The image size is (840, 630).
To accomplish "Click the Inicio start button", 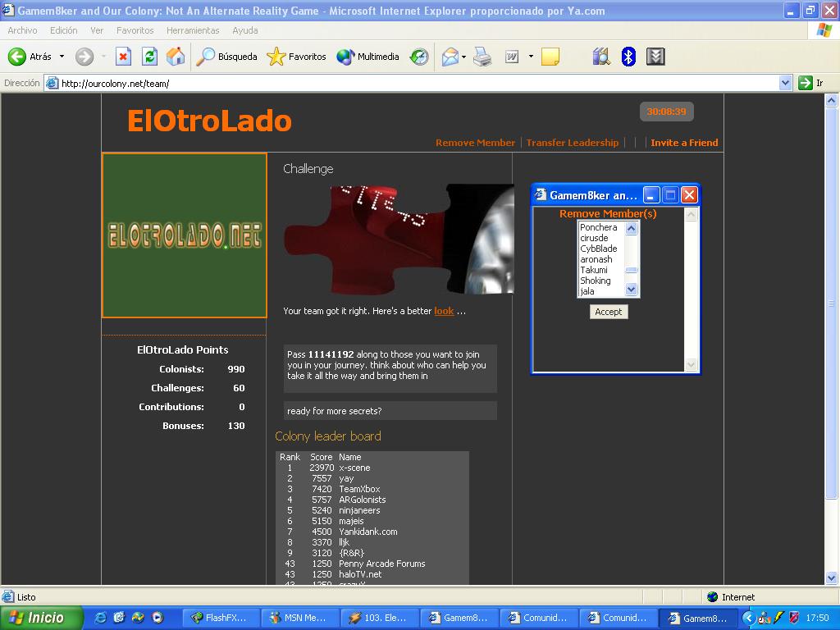I will 41,618.
